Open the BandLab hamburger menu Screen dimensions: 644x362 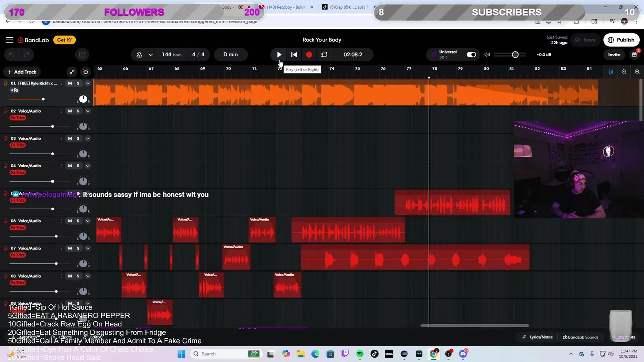point(9,40)
